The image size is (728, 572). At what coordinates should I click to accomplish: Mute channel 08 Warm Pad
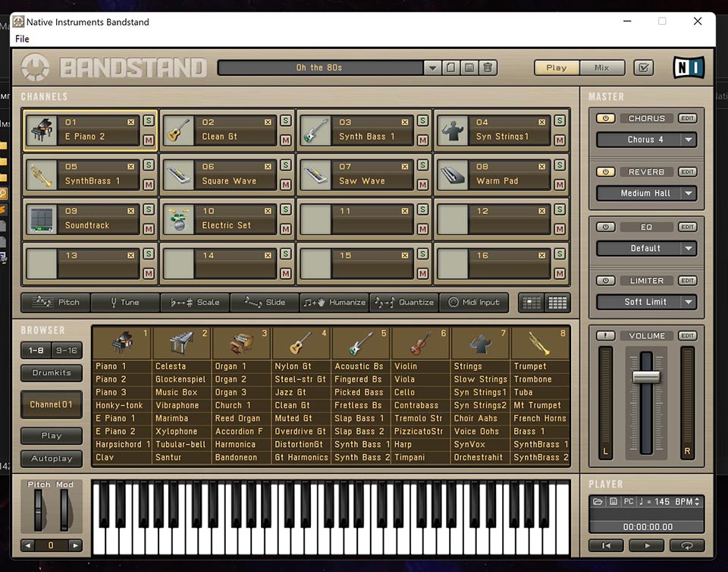[x=560, y=185]
